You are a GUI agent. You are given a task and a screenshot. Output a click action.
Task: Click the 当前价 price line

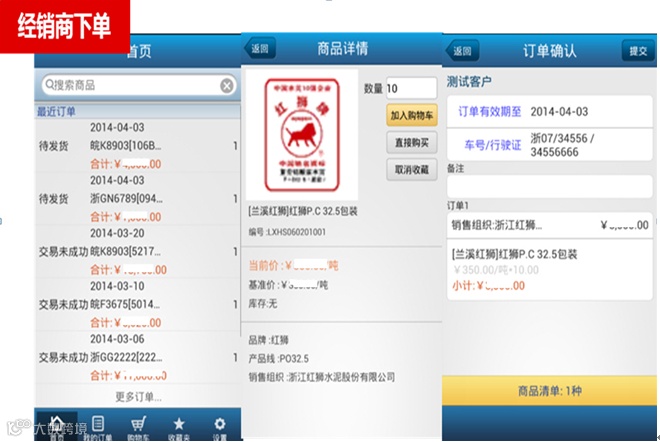coord(293,266)
